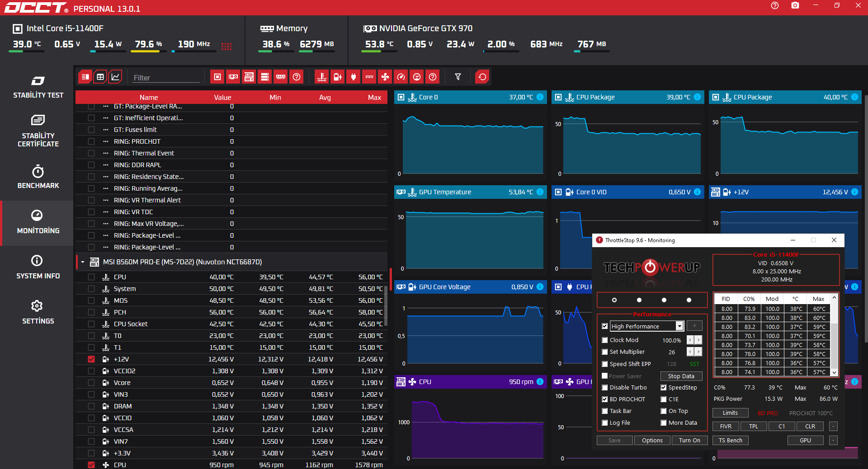Screen dimensions: 868x469
Task: Click the temperature sensor filter icon
Action: point(321,77)
